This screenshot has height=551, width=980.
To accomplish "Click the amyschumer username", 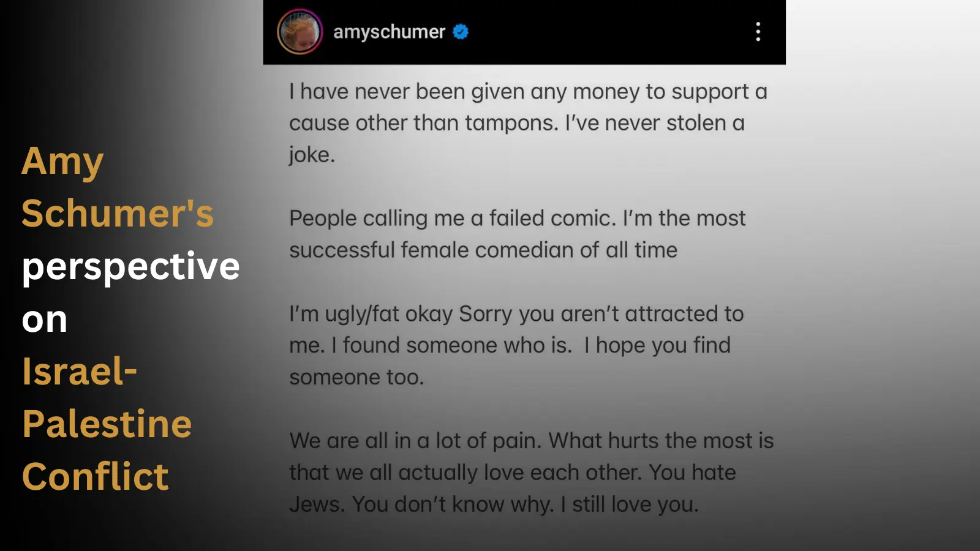I will pyautogui.click(x=389, y=32).
